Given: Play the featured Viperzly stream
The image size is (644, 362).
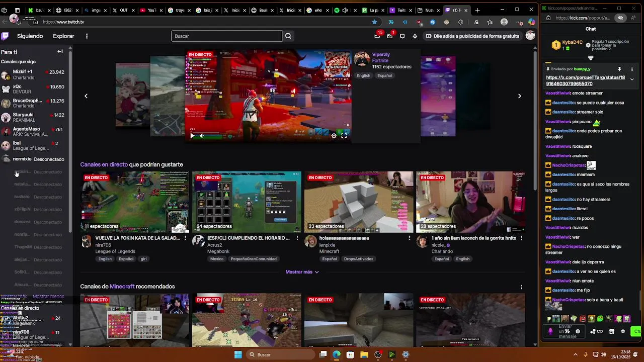Looking at the screenshot, I should point(192,136).
